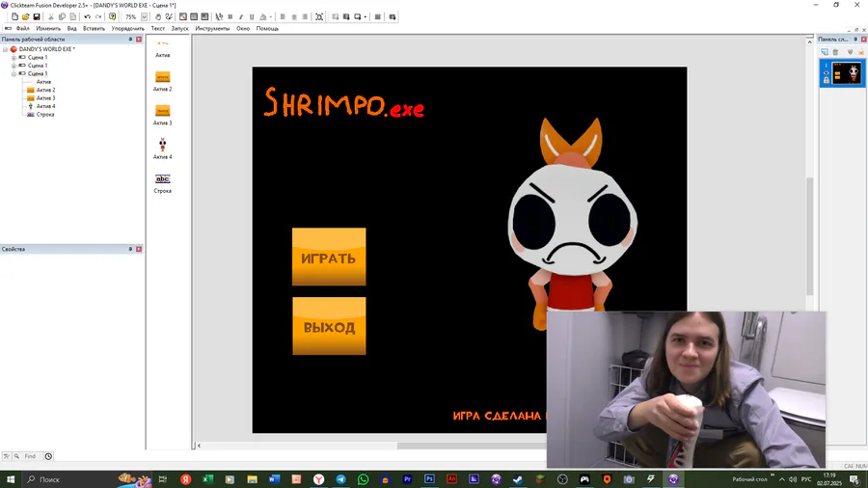The height and width of the screenshot is (488, 868).
Task: Click the horizontal scrollbar of frame editor
Action: coord(471,446)
